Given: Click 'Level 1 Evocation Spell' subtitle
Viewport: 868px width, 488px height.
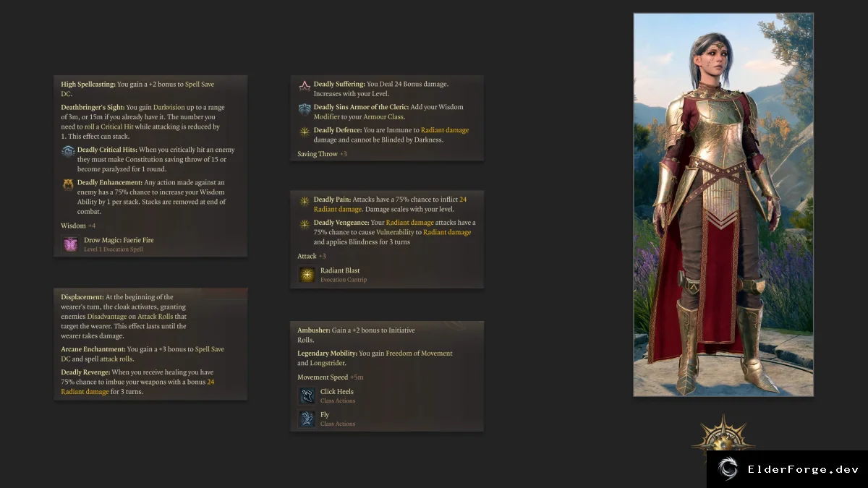Looking at the screenshot, I should tap(113, 249).
